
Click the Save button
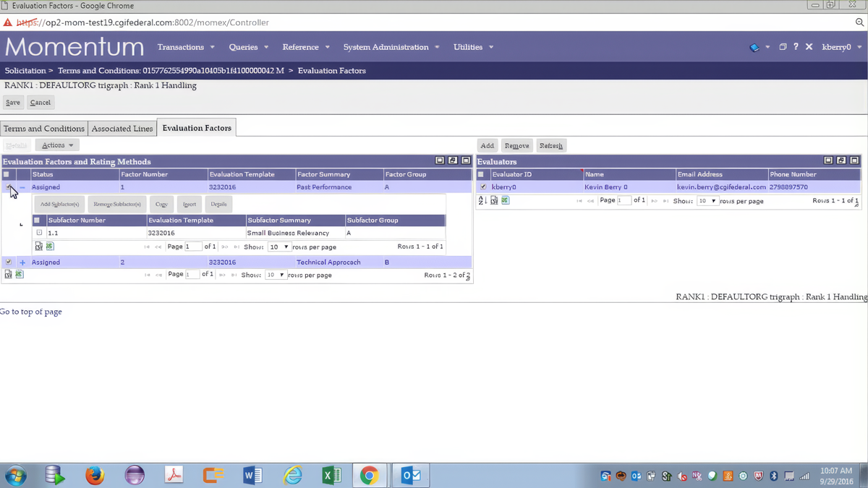12,102
